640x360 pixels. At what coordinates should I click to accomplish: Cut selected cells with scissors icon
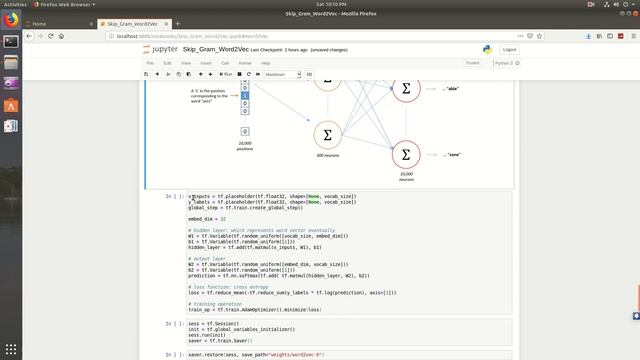168,74
